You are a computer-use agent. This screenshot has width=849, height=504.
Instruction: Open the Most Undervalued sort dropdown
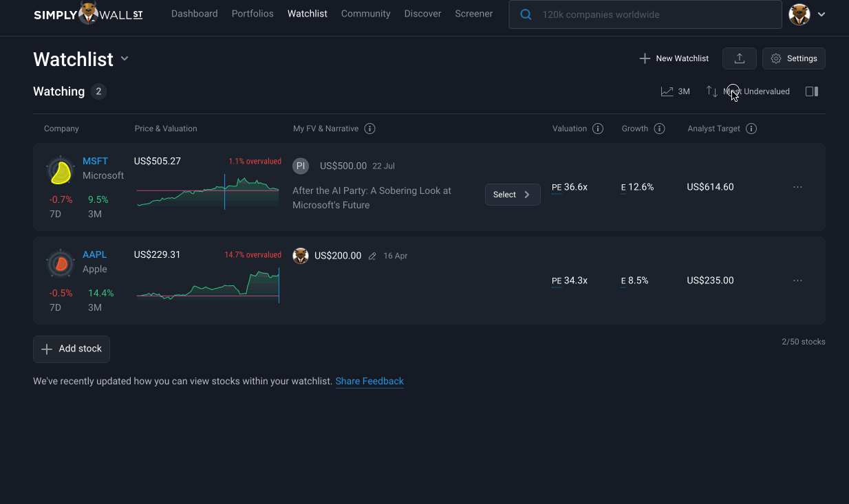coord(748,91)
